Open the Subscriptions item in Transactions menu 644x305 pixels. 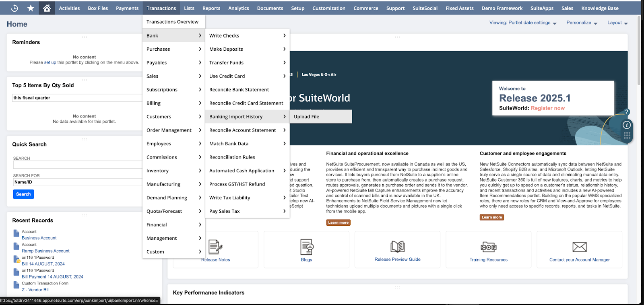pyautogui.click(x=174, y=90)
